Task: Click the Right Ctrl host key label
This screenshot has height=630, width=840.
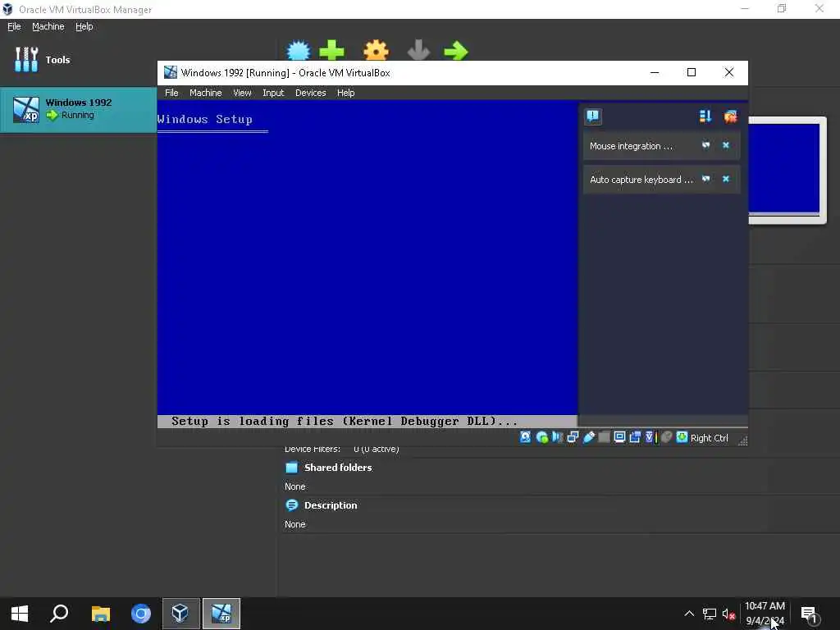Action: tap(710, 438)
